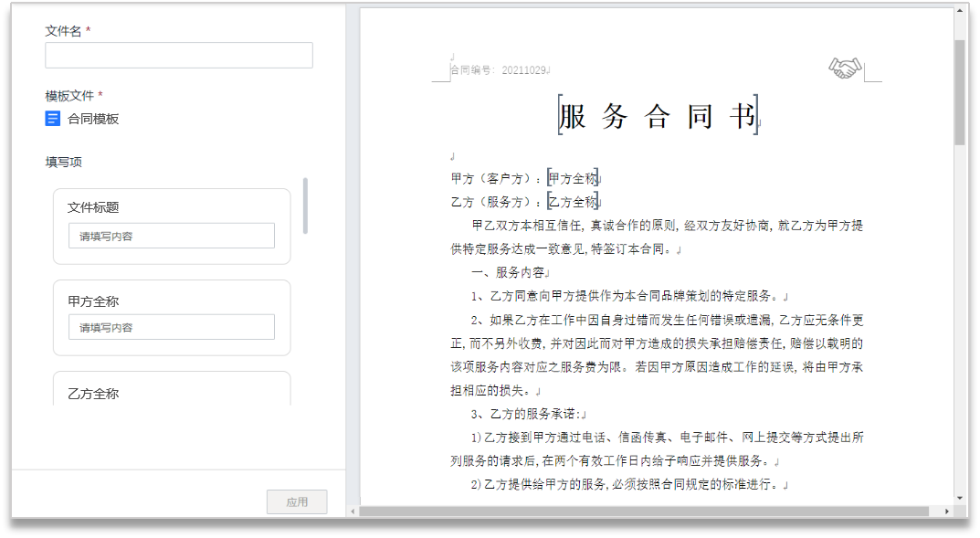Click the 文件标题 input box
Image resolution: width=980 pixels, height=538 pixels.
click(172, 236)
